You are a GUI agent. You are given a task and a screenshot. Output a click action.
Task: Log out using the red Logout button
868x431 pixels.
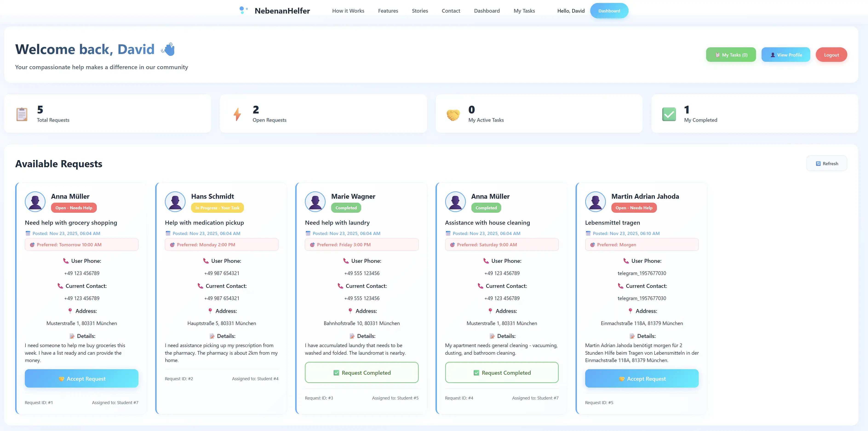click(831, 55)
